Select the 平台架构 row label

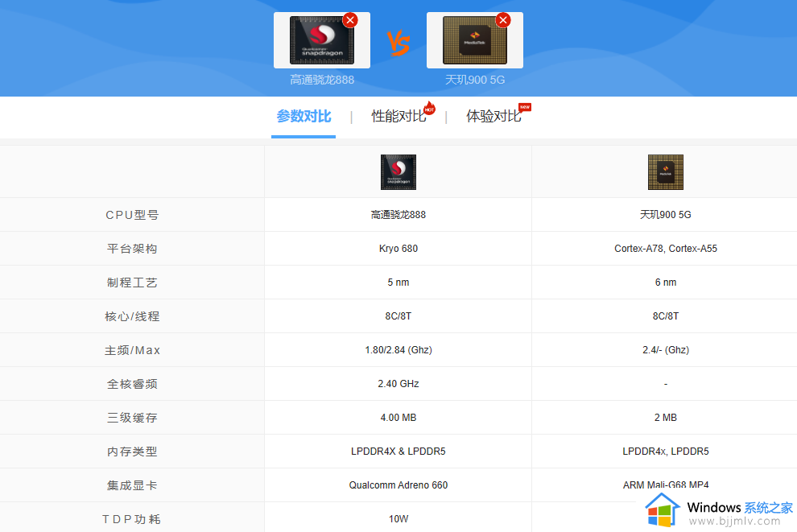(132, 249)
